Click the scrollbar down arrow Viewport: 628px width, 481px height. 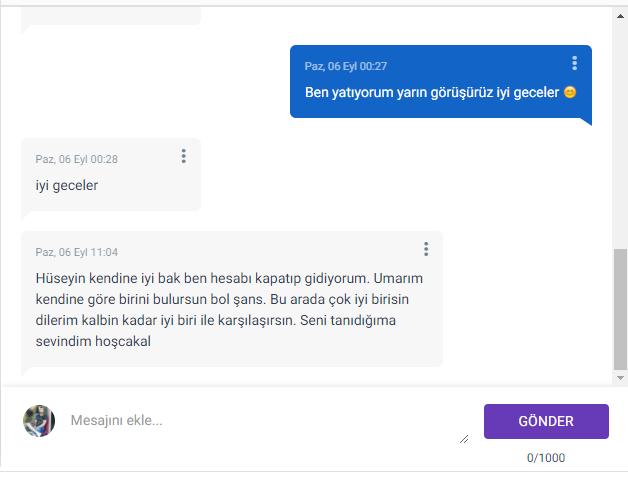[620, 378]
